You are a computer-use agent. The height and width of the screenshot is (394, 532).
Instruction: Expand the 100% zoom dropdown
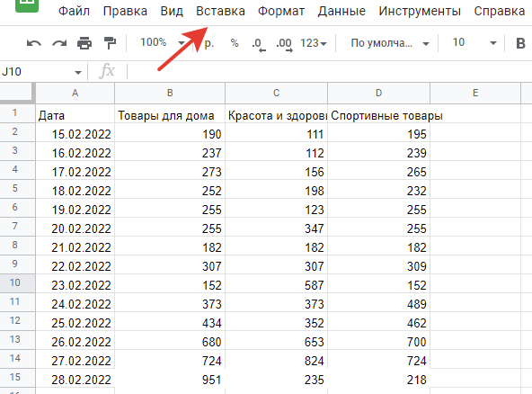tap(163, 43)
